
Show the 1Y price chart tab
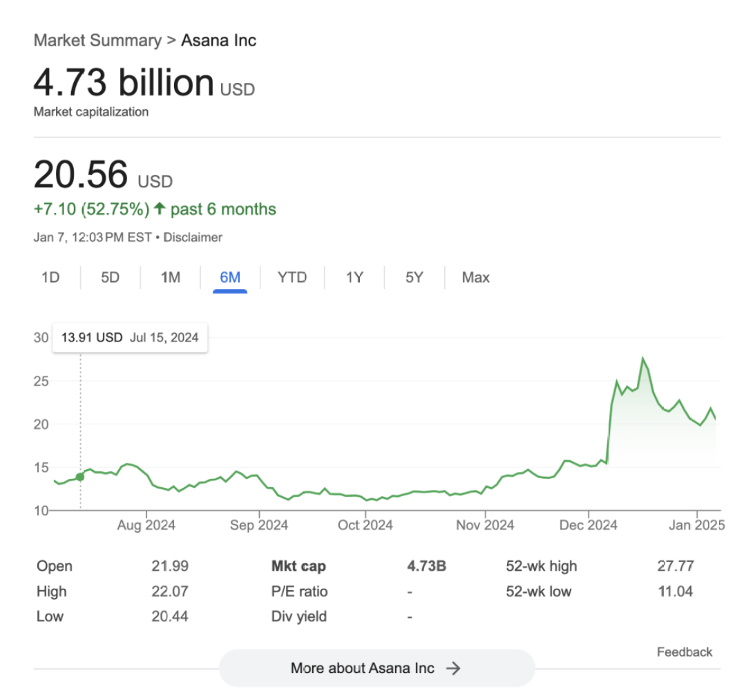(354, 277)
